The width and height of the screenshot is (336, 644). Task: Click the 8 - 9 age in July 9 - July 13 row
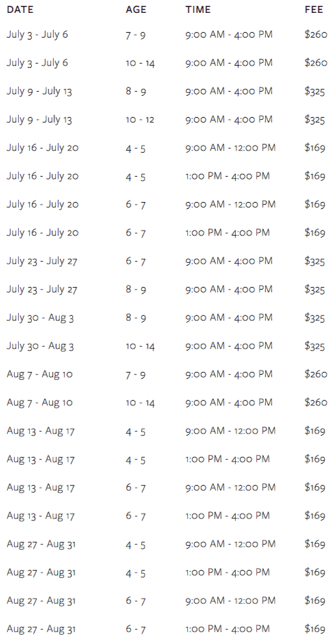point(135,91)
